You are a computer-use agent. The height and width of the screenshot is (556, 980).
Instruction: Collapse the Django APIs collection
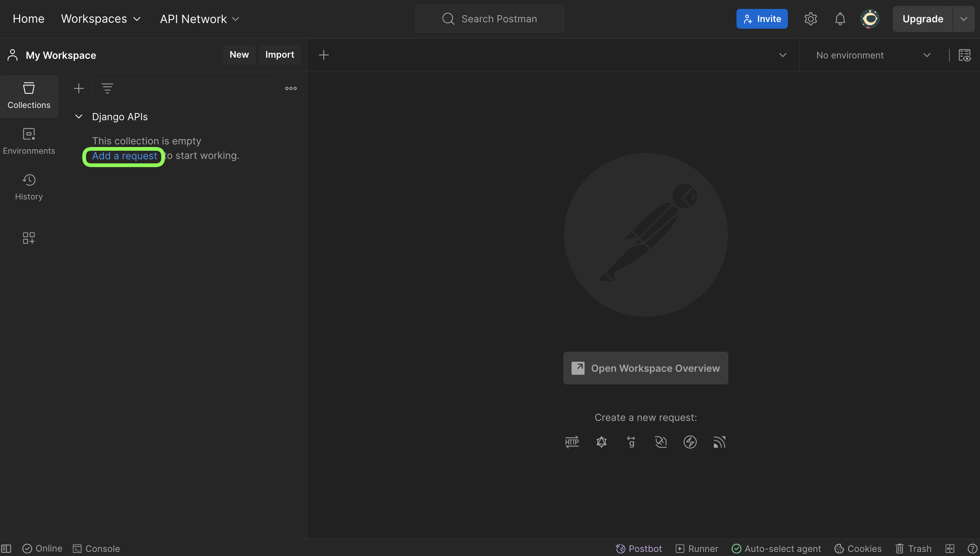[x=79, y=116]
